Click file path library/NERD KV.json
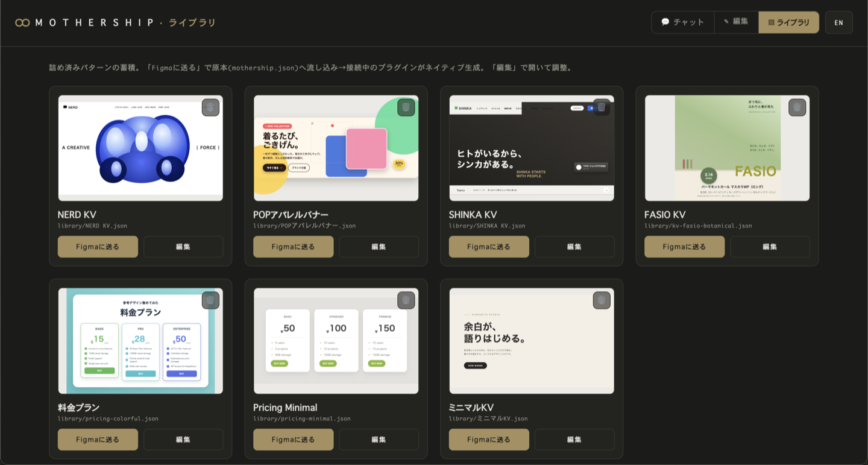 92,226
